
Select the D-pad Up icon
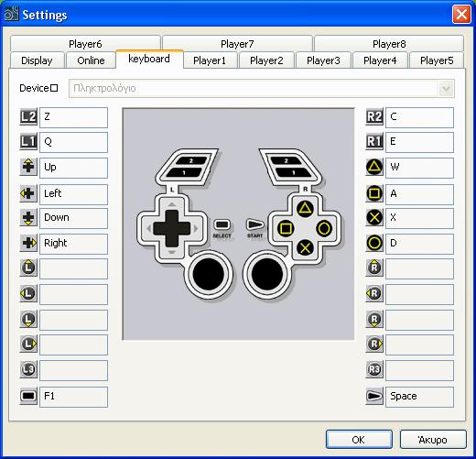[28, 167]
